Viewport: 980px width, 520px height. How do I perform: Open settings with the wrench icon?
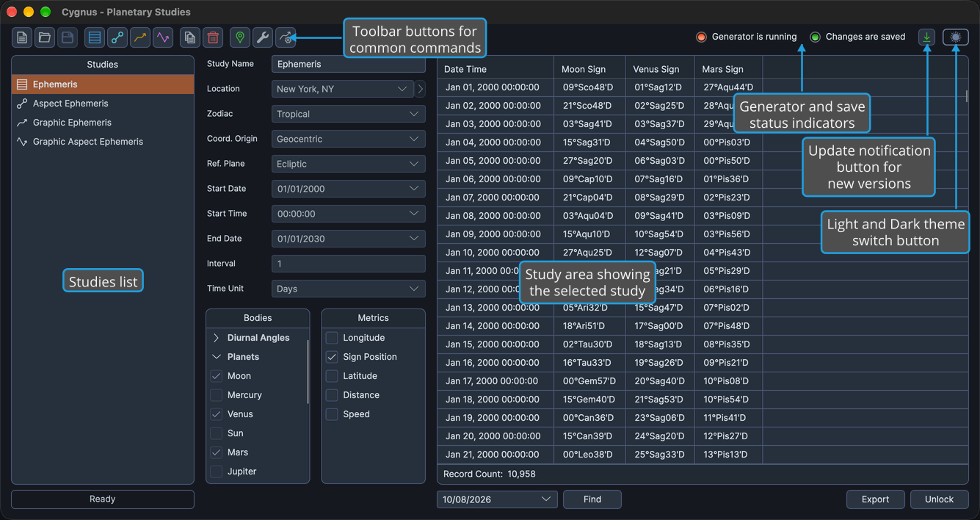coord(263,37)
